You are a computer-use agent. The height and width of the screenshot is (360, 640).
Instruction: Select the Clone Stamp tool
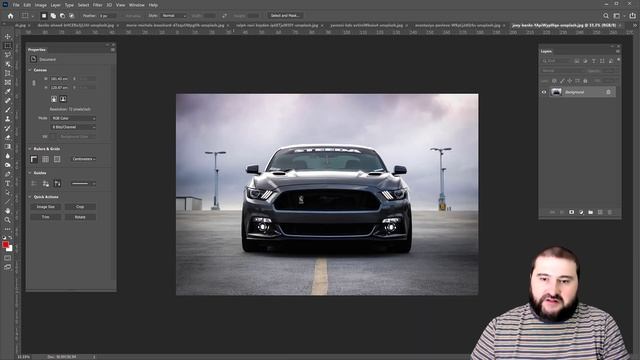[7, 119]
